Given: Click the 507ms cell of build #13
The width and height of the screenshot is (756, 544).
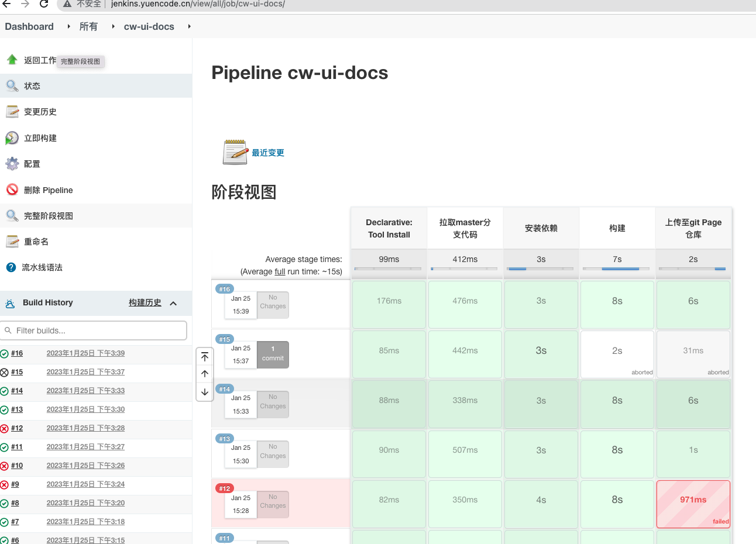Looking at the screenshot, I should pyautogui.click(x=465, y=454).
